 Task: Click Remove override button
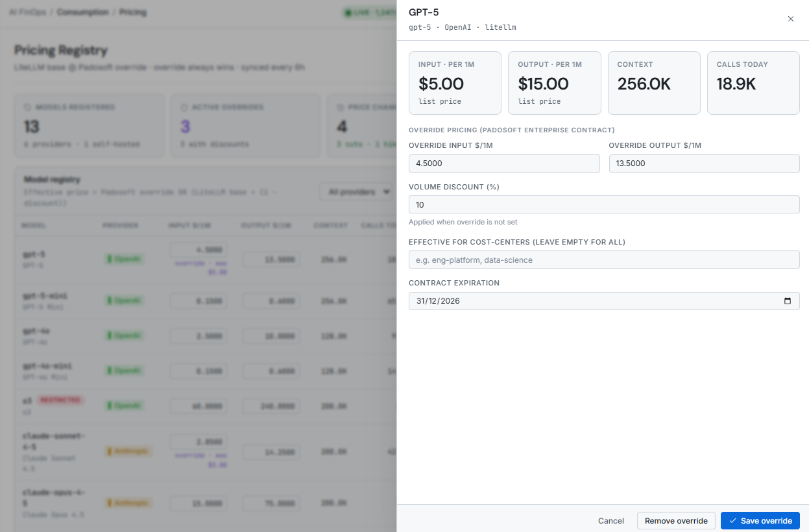pos(676,521)
